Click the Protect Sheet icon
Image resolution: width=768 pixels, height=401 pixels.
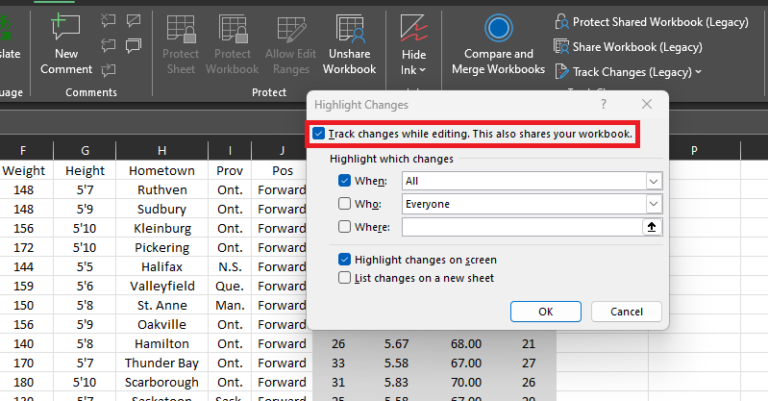(x=181, y=28)
